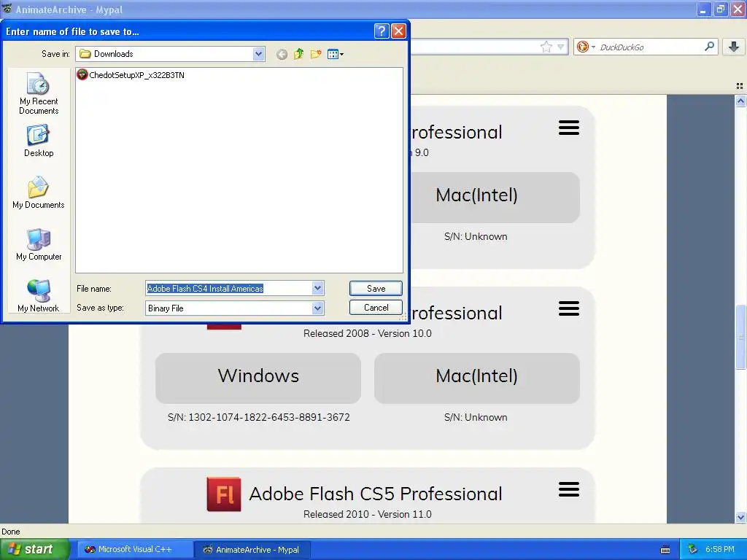The width and height of the screenshot is (747, 560).
Task: Expand the File name dropdown arrow
Action: pos(318,288)
